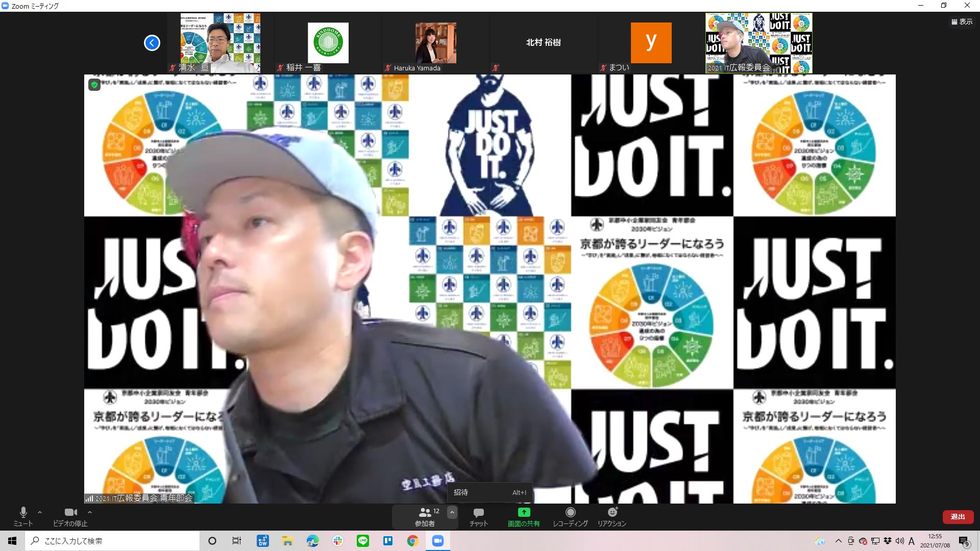Show previous participants with blue left arrow
The height and width of the screenshot is (551, 980).
[x=152, y=43]
